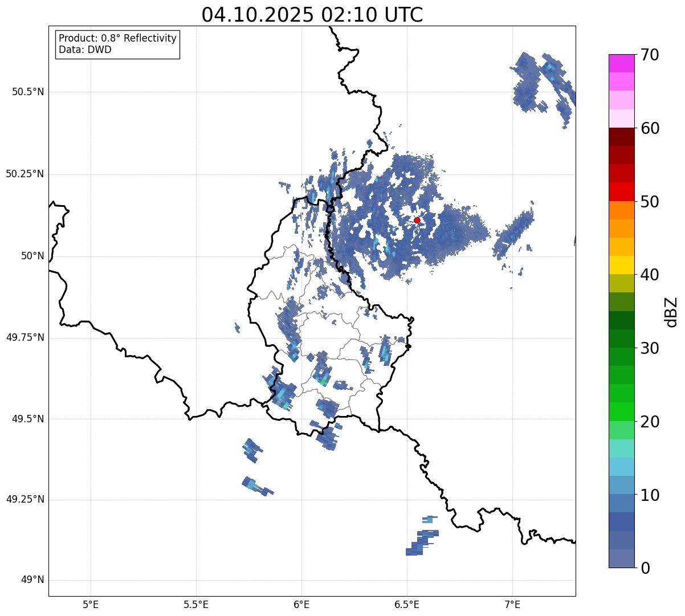The image size is (685, 616).
Task: Click the 6.5°E longitude tick label
Action: pos(407,605)
